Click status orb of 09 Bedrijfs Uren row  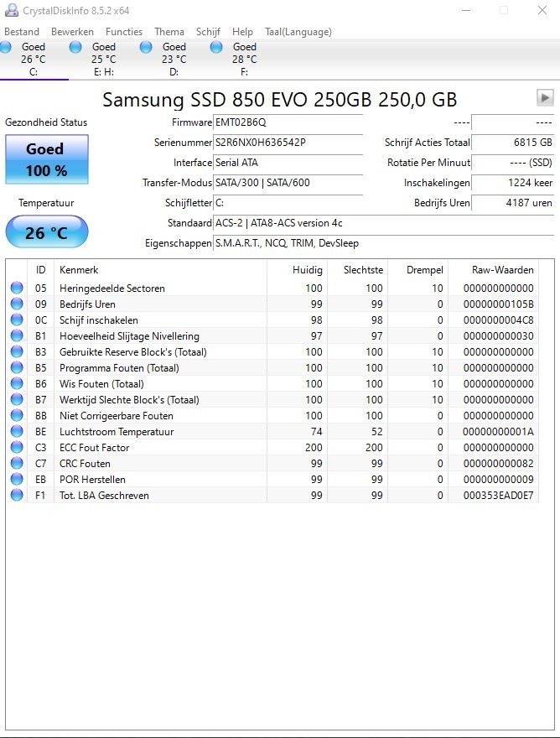[17, 304]
